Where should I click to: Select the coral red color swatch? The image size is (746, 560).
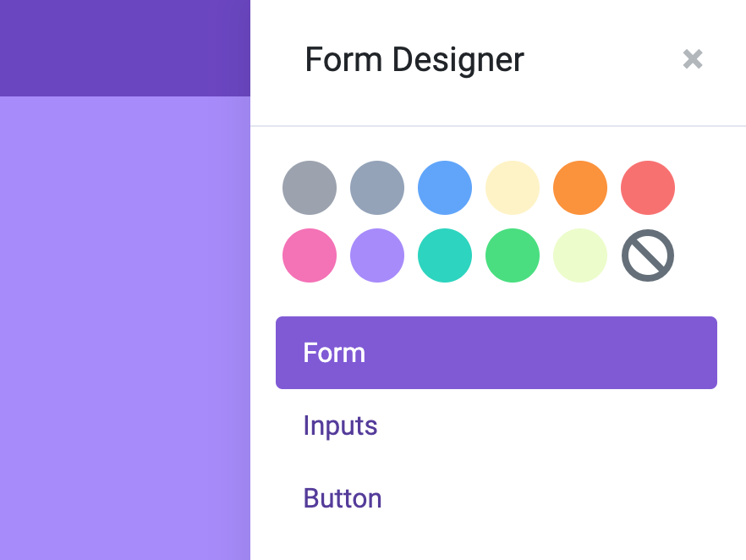click(x=648, y=188)
